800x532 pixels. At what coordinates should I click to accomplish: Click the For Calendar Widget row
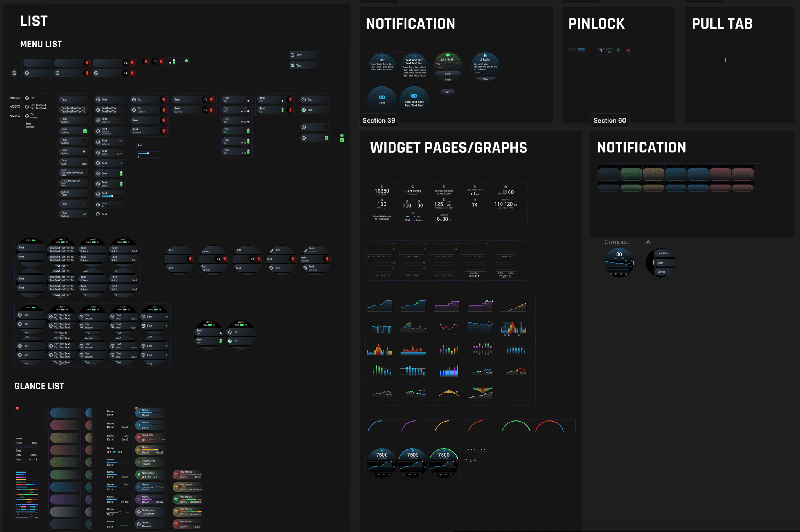coord(74,173)
